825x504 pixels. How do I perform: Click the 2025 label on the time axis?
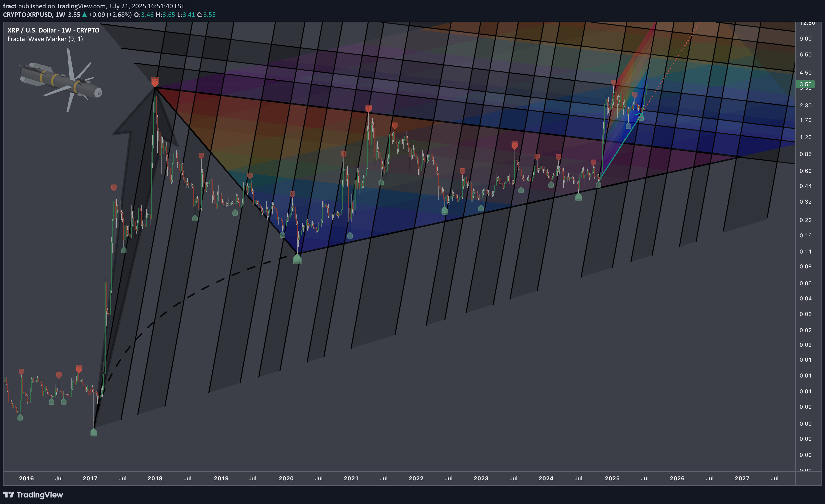click(x=612, y=478)
